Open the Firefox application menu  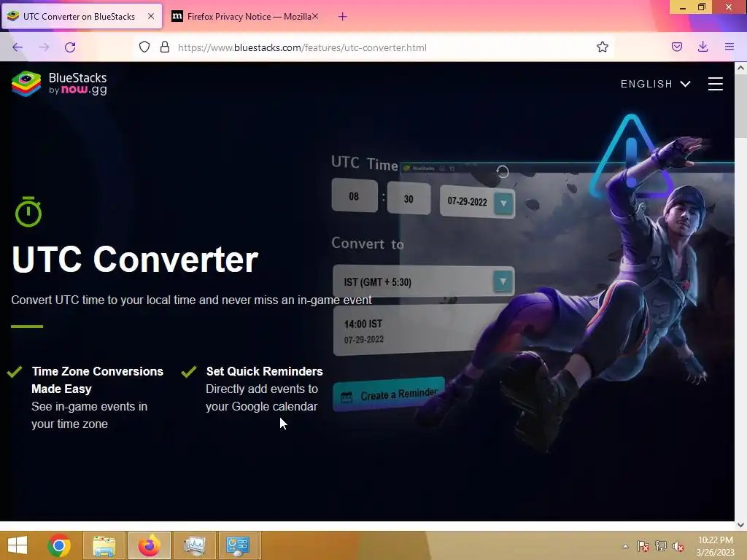tap(729, 47)
